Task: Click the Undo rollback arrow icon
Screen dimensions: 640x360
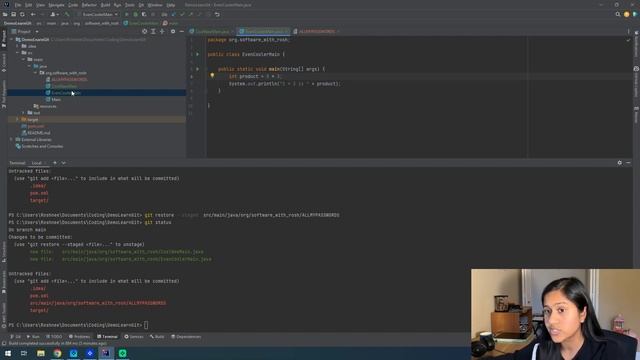Action: pos(217,14)
